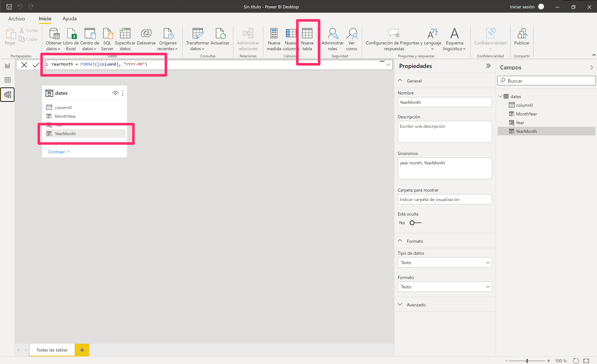Click fit to page icon in status bar
This screenshot has height=364, width=597.
[586, 361]
